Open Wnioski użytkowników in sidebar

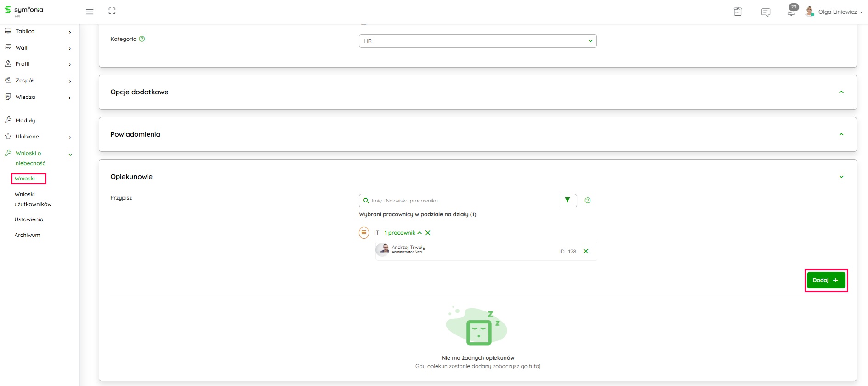click(x=33, y=199)
